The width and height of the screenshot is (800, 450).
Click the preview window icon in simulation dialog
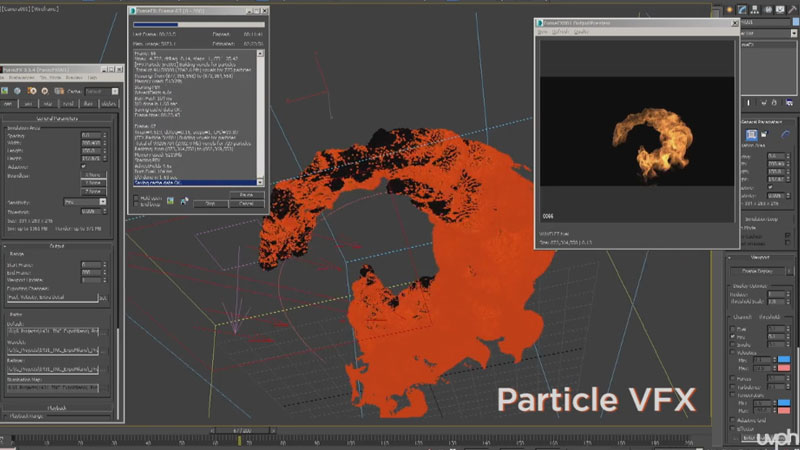171,201
